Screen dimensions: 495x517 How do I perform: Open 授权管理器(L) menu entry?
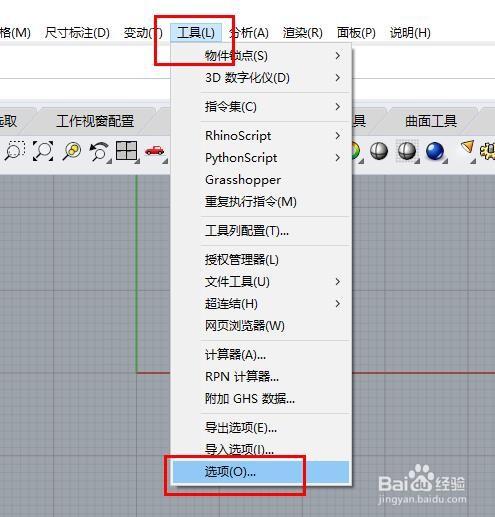tap(261, 260)
